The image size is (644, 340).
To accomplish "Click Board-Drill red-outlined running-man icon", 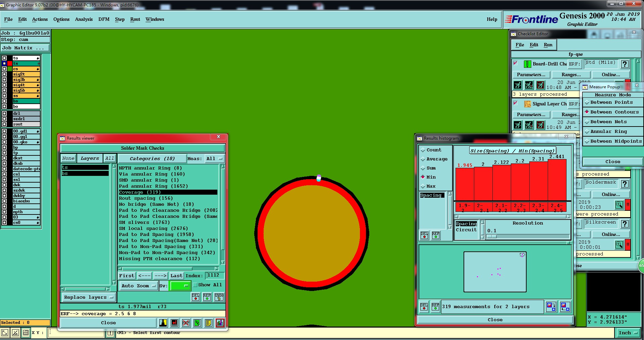I will pos(541,85).
